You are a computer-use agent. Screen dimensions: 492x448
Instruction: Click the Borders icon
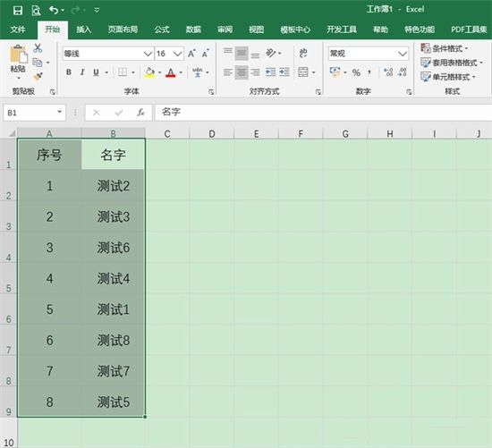click(123, 72)
